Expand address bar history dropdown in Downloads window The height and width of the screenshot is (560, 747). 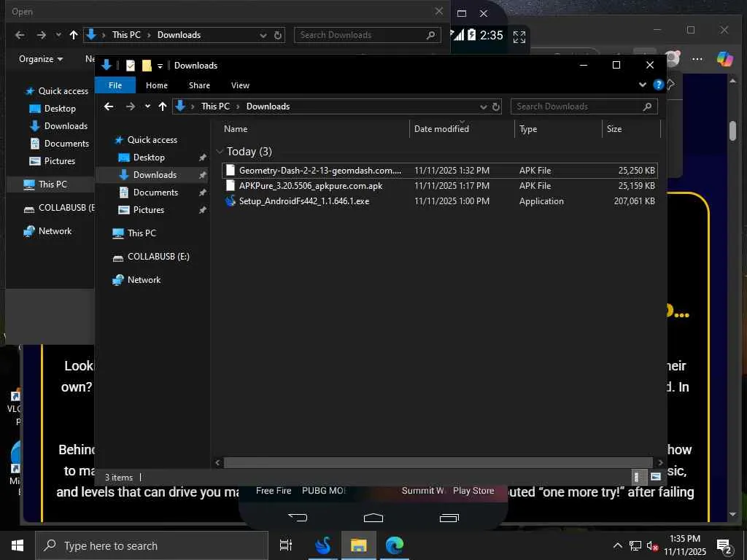click(x=484, y=106)
